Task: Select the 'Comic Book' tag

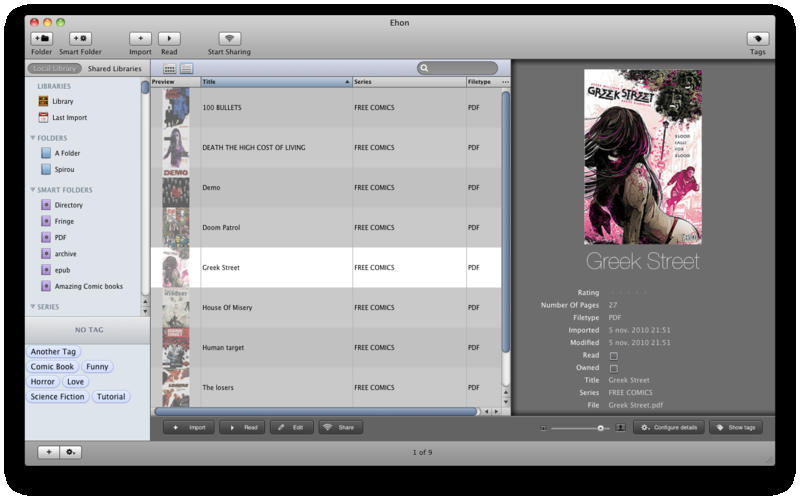Action: tap(52, 366)
